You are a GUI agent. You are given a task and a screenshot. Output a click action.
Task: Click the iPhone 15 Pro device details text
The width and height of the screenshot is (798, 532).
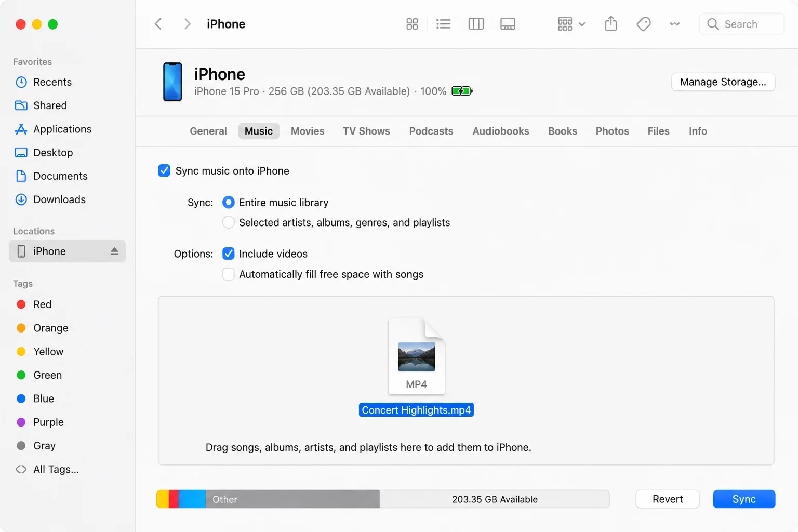(x=320, y=91)
